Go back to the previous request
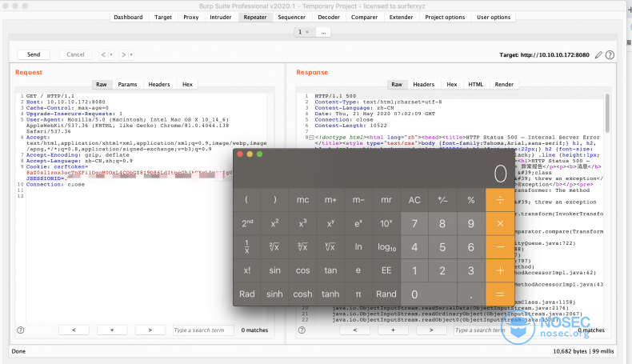The height and width of the screenshot is (364, 632). pyautogui.click(x=103, y=55)
